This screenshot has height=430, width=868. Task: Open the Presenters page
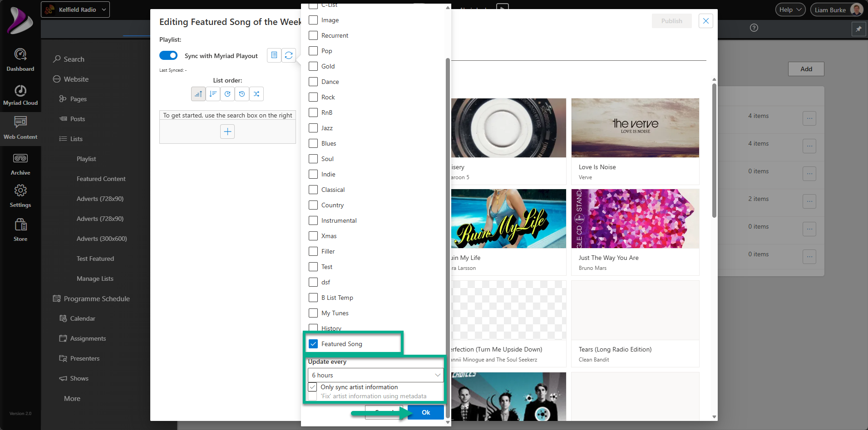tap(79, 358)
